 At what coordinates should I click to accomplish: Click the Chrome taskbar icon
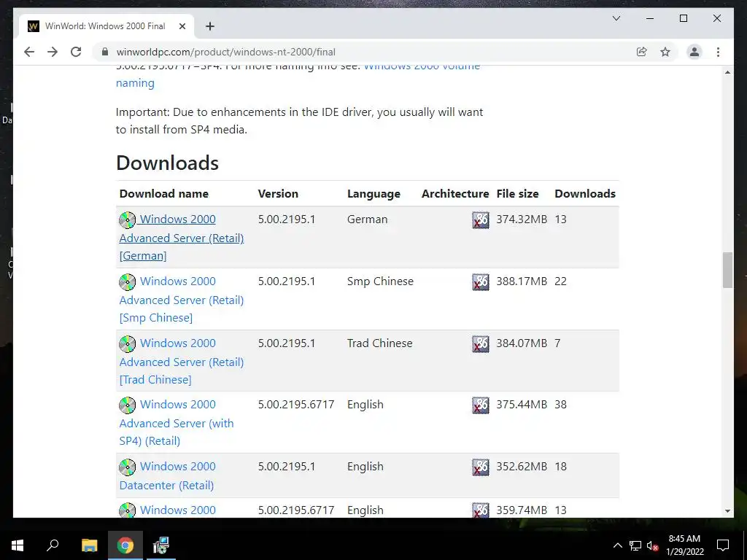click(x=125, y=545)
